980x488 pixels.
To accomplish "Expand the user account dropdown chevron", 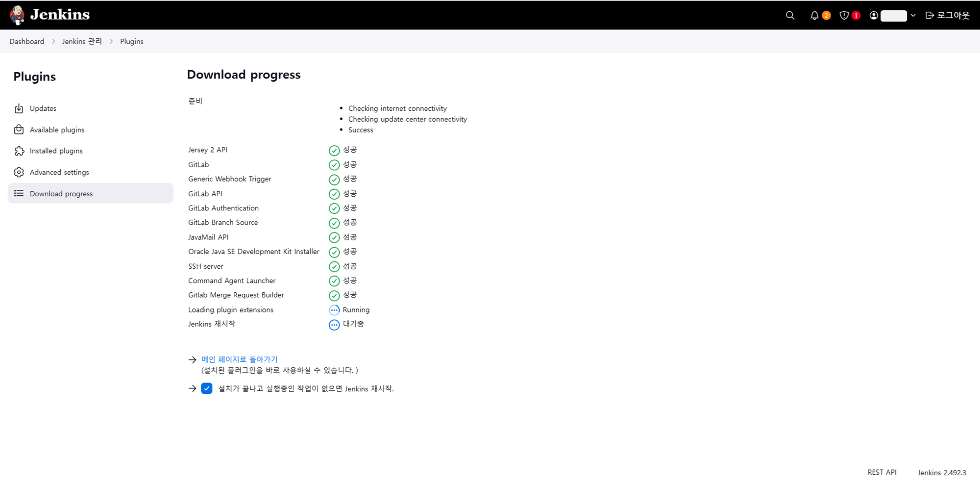I will point(913,16).
